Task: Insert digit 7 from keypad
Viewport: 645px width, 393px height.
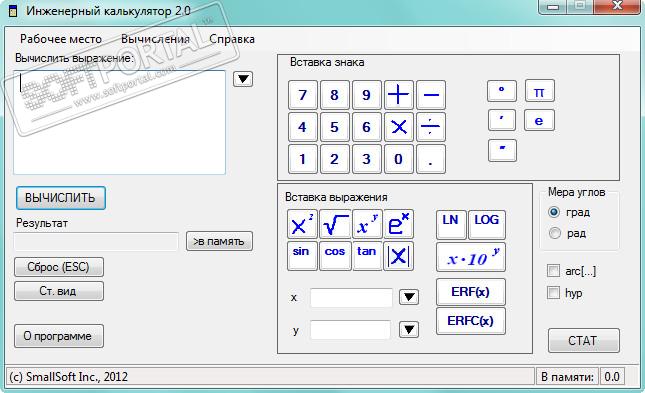Action: [303, 95]
